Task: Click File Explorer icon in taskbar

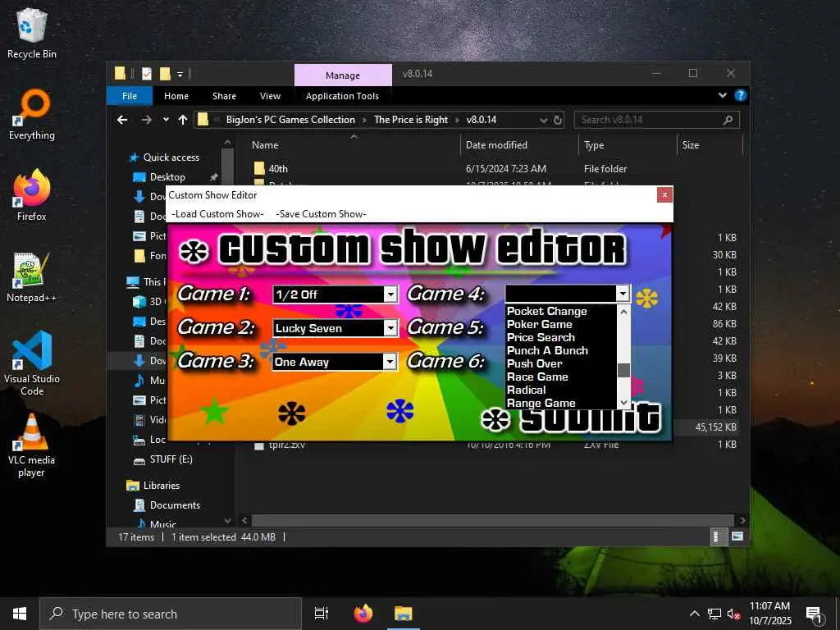Action: point(404,614)
